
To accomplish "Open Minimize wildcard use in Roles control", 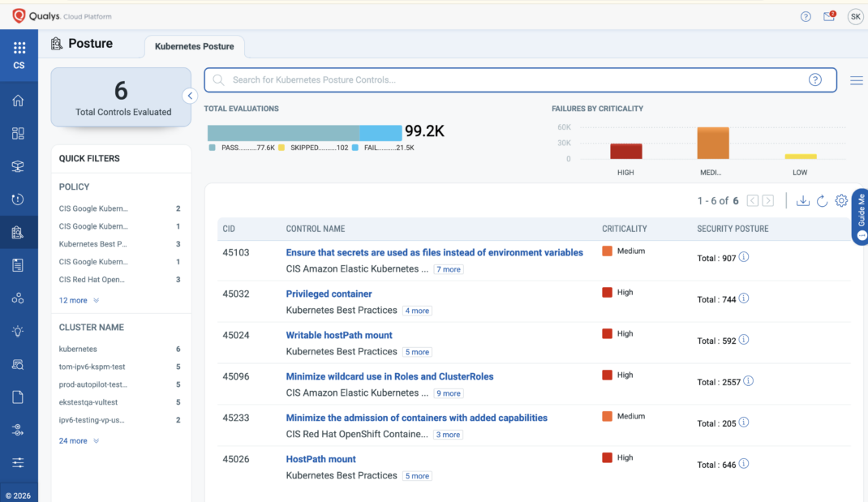I will click(389, 376).
